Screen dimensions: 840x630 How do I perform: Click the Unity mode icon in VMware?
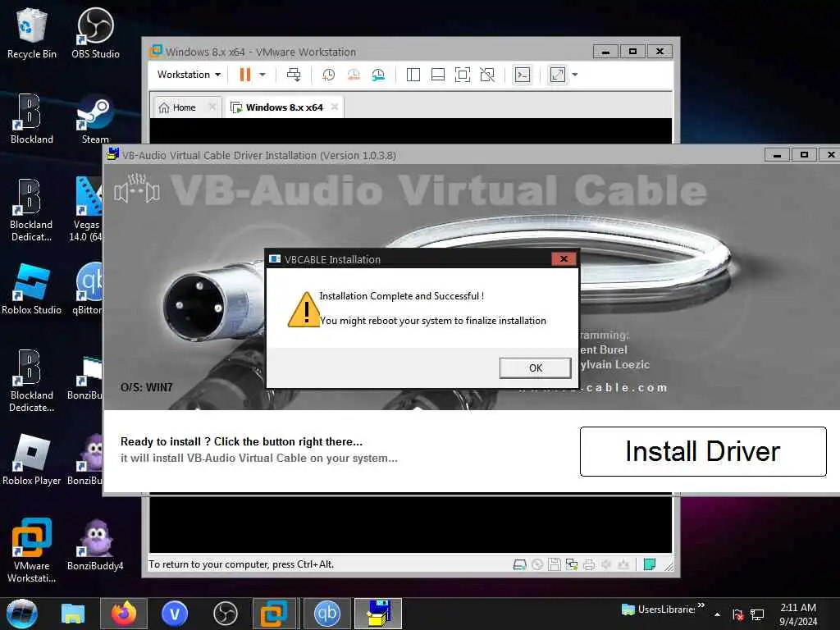(487, 75)
